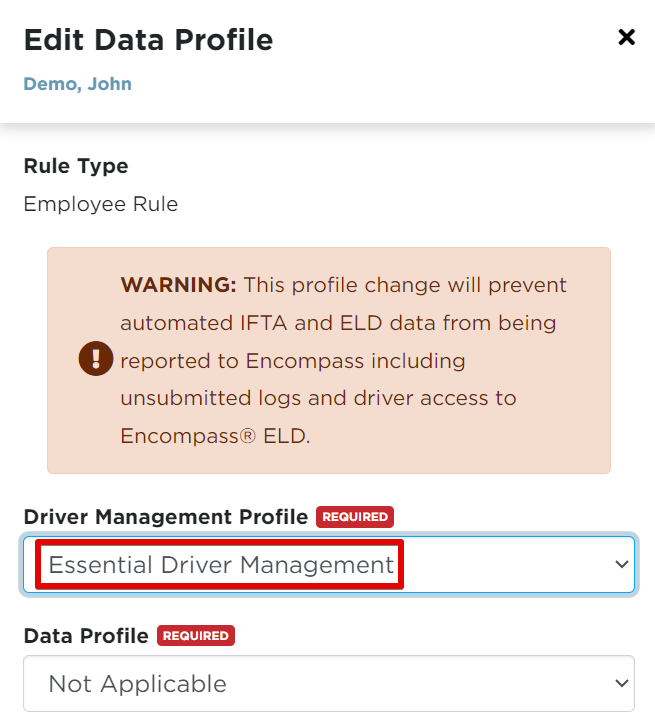
Task: Click the Employee Rule value text
Action: (101, 204)
